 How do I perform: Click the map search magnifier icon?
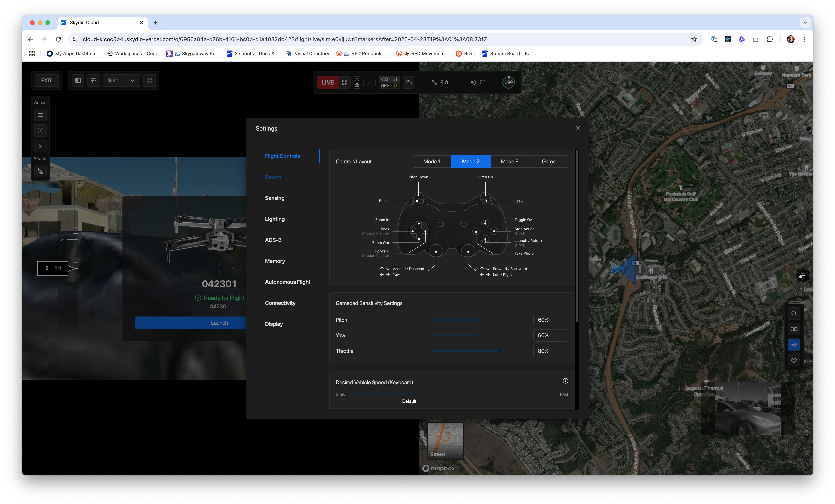click(x=794, y=314)
